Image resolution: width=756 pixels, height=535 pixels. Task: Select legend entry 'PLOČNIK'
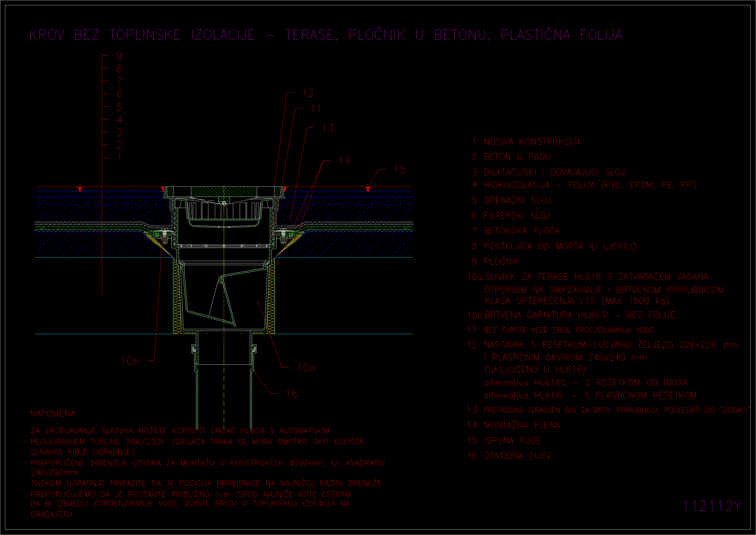(501, 261)
